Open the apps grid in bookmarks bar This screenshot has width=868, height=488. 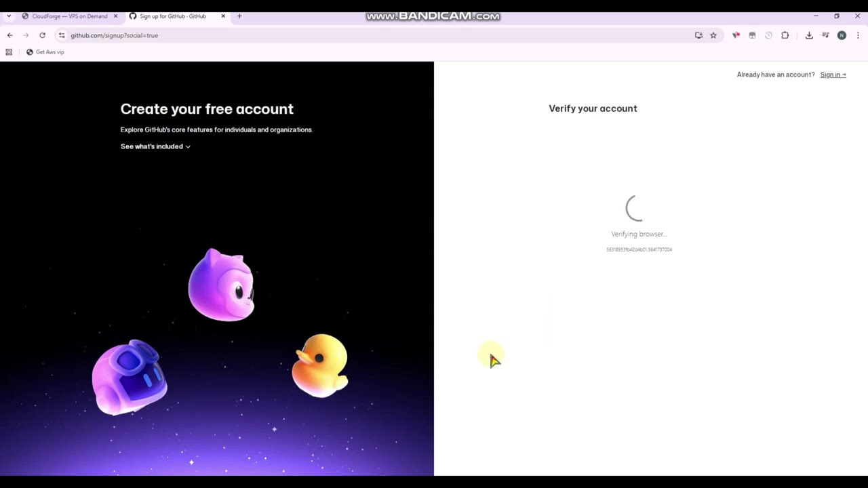click(x=9, y=52)
